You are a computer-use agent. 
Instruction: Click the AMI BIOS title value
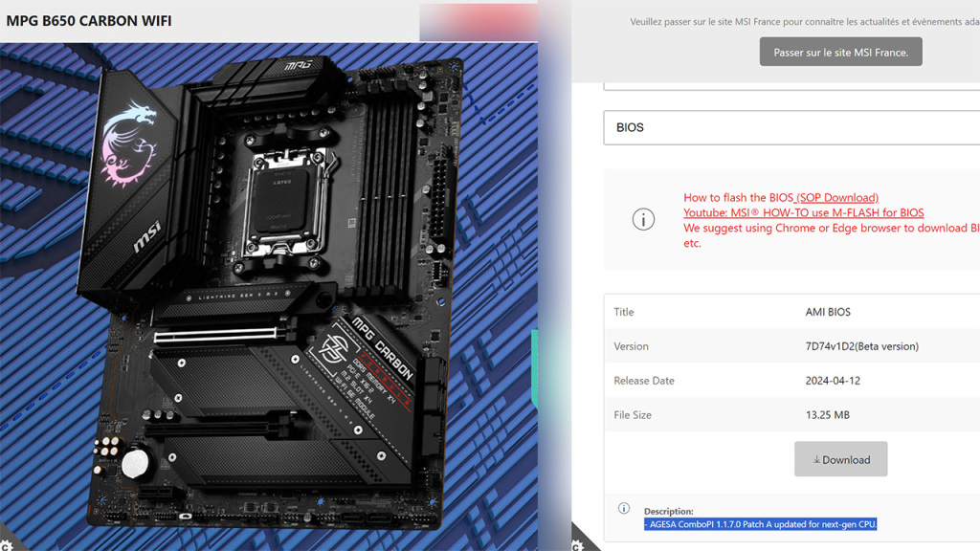pos(828,312)
